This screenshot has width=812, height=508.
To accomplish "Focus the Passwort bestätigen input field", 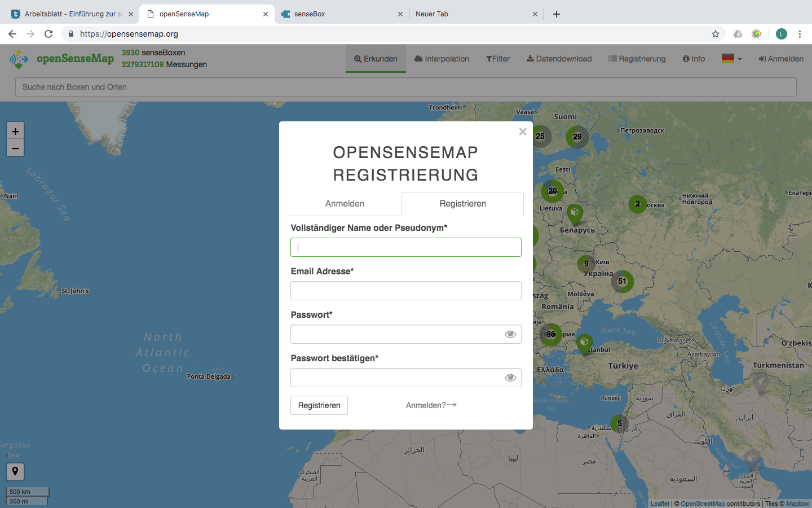I will (x=406, y=378).
